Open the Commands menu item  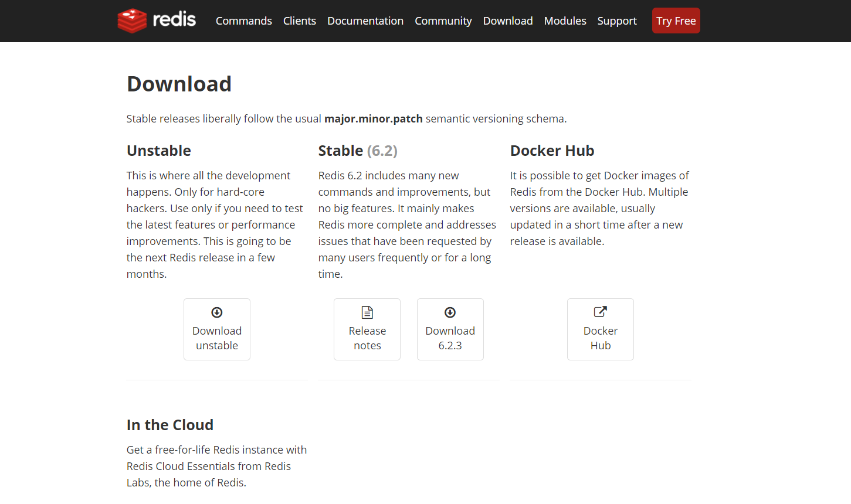244,21
